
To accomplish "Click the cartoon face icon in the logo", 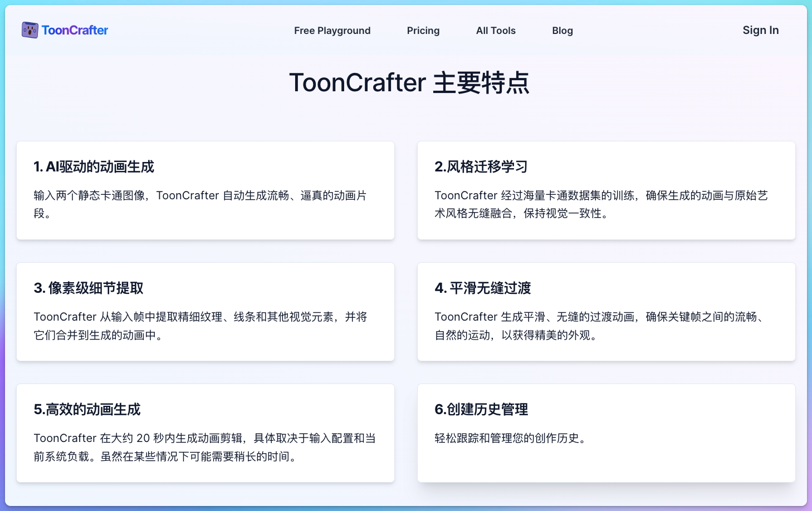I will click(29, 30).
